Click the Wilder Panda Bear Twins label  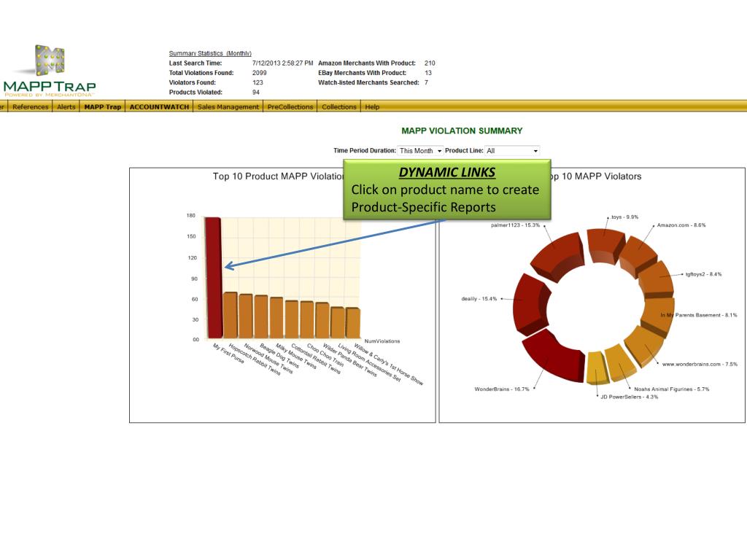tap(349, 359)
